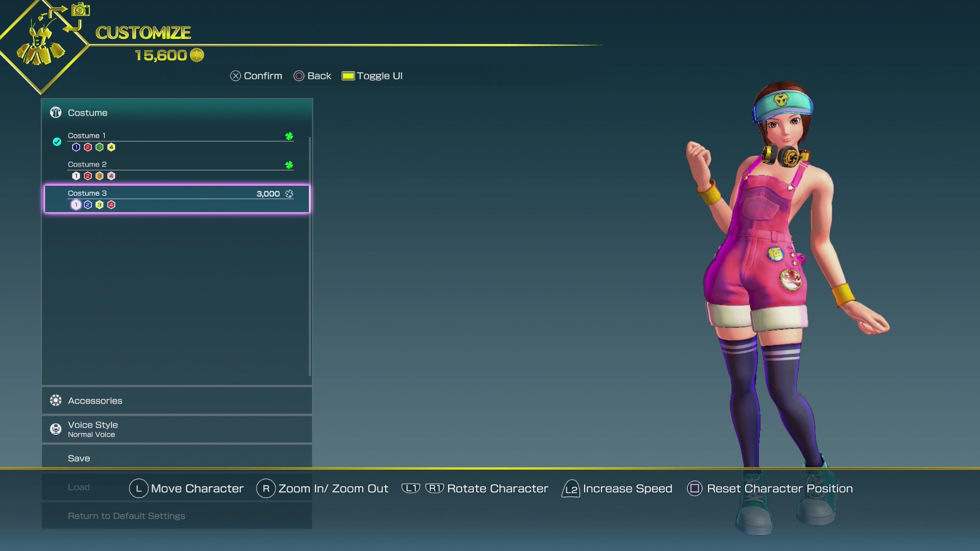The width and height of the screenshot is (980, 551).
Task: Click the Back prompt text
Action: coord(319,76)
